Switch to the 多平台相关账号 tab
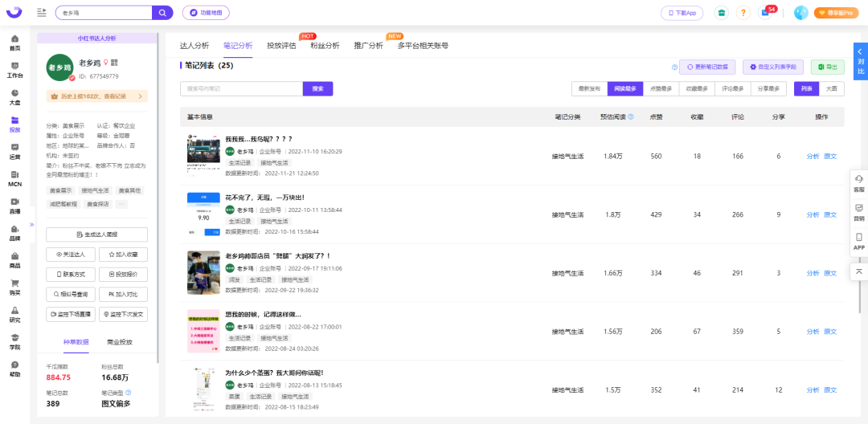 pos(423,46)
